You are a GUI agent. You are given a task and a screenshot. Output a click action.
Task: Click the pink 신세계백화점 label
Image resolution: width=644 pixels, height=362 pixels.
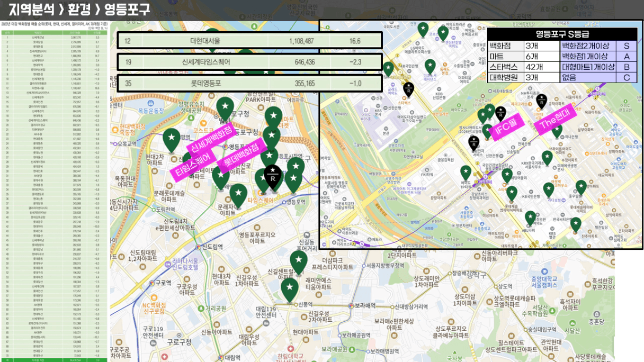(x=211, y=139)
